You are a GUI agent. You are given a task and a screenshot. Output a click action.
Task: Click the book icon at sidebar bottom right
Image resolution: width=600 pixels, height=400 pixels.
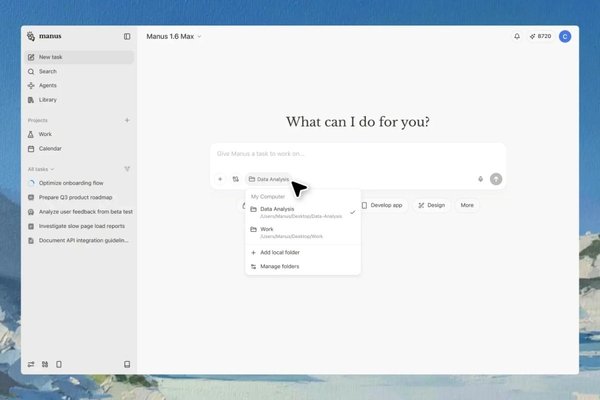(127, 364)
